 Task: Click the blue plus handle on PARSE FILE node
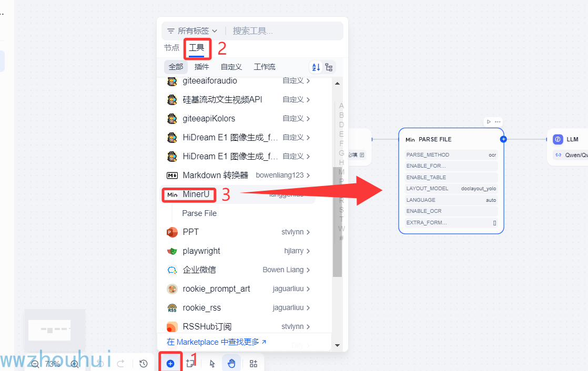(503, 139)
